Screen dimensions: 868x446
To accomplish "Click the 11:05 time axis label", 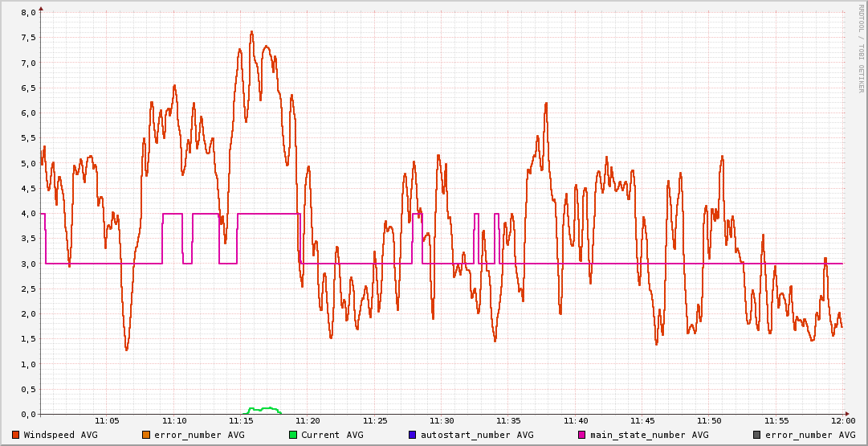I will point(107,420).
